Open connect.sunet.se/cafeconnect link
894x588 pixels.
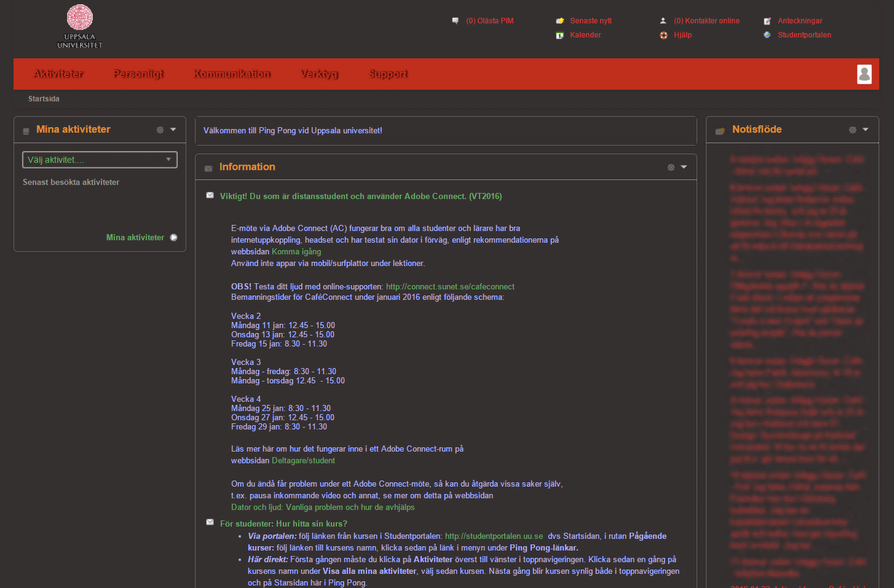[x=450, y=287]
